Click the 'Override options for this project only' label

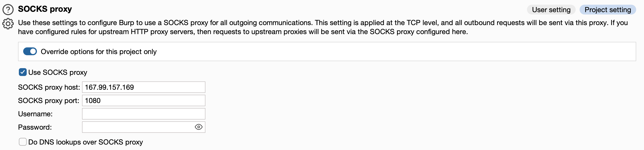(x=99, y=52)
